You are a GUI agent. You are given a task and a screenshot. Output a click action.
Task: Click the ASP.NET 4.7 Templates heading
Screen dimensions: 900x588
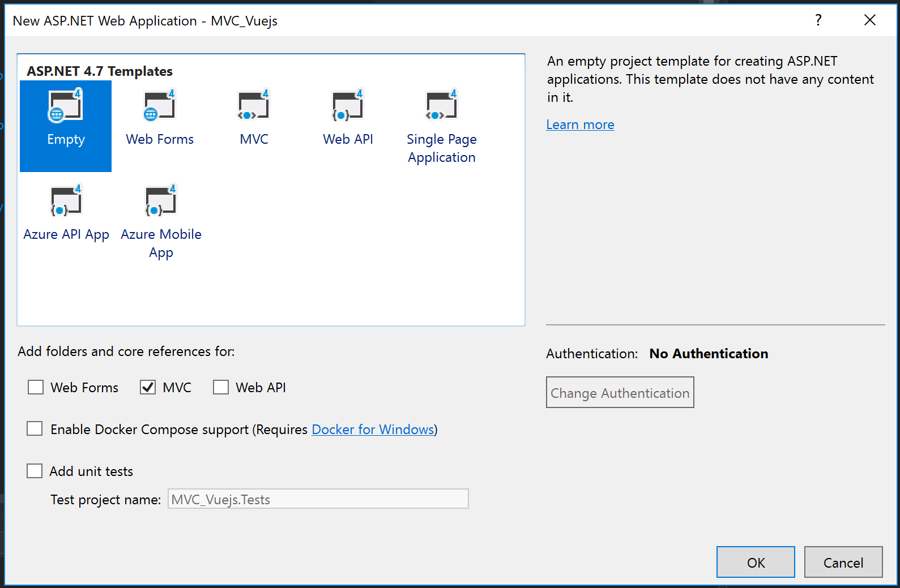[100, 71]
